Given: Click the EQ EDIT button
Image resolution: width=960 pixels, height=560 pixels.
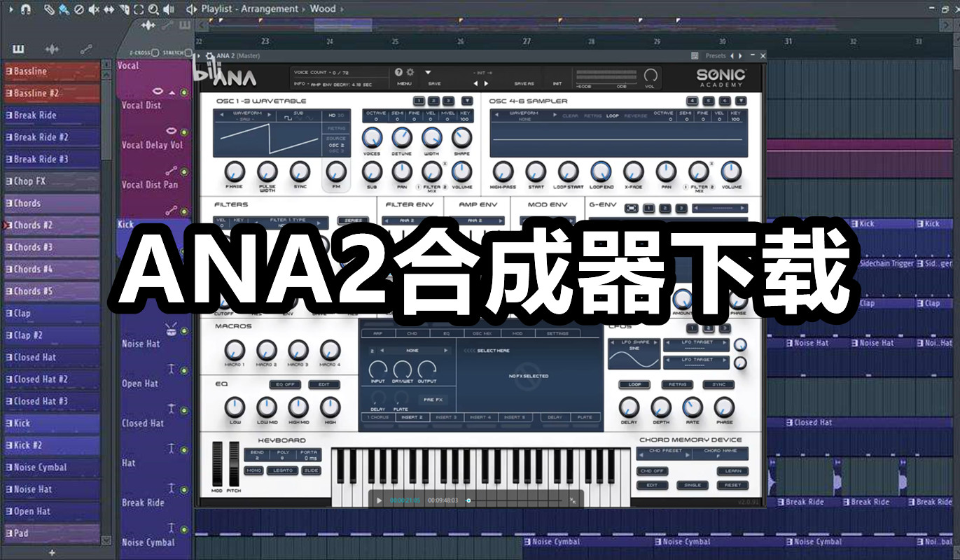Looking at the screenshot, I should click(x=324, y=384).
